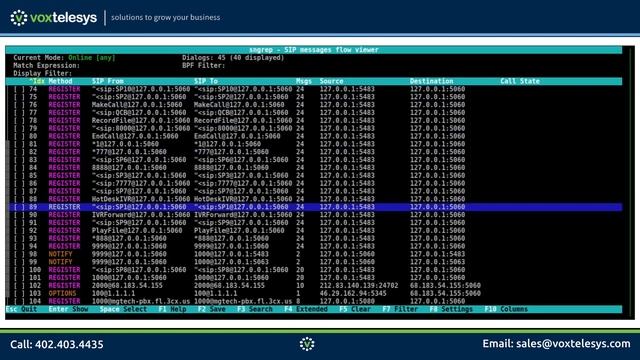Click the REGISTER method in row 101
The height and width of the screenshot is (360, 640).
(x=64, y=278)
